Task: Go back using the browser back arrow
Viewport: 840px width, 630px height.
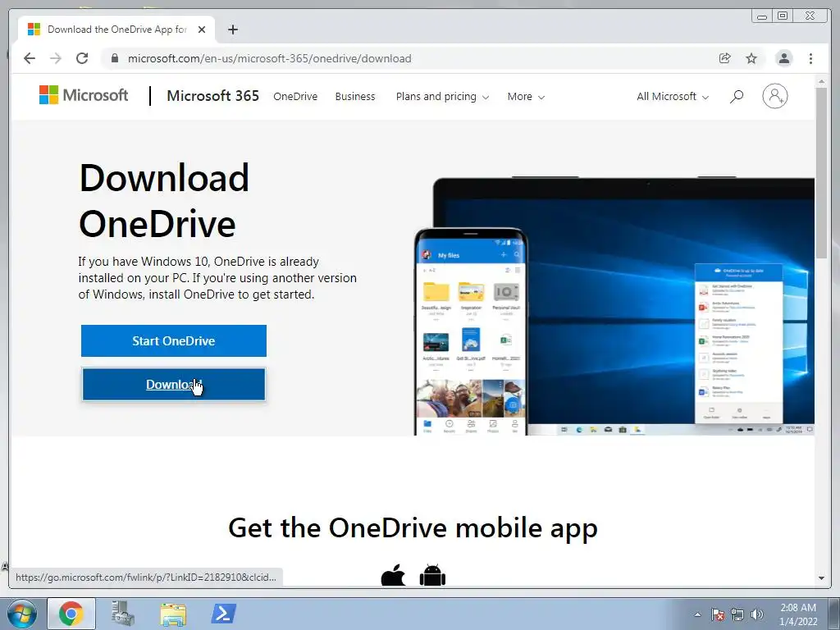Action: pos(30,58)
